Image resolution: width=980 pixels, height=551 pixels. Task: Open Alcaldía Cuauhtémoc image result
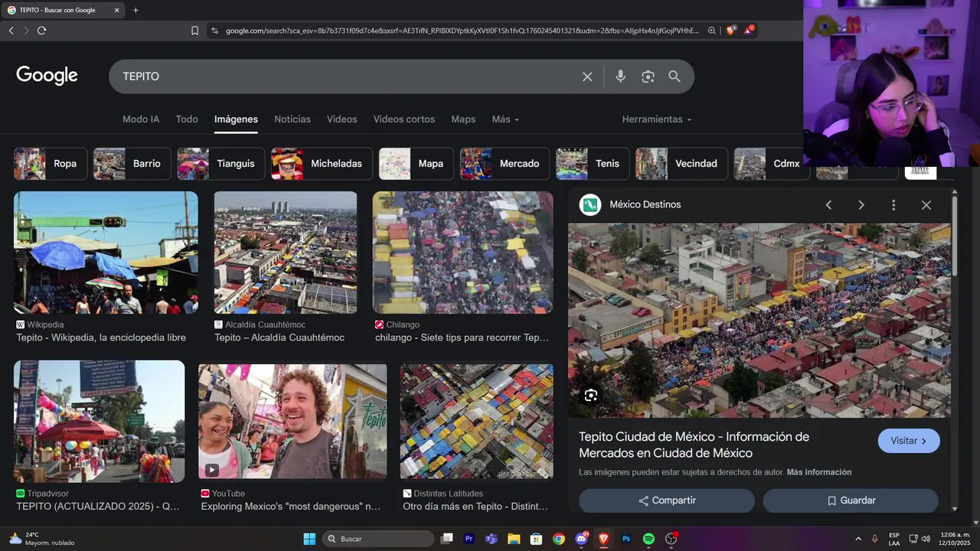[x=286, y=253]
